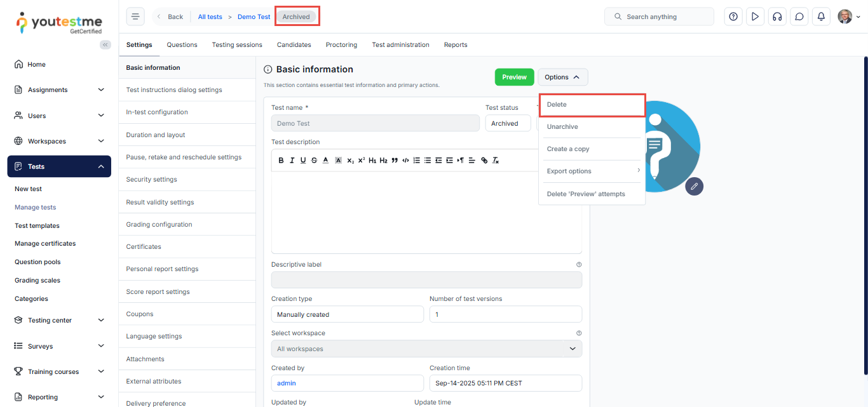Collapse the Options dropdown button
868x407 pixels.
click(x=562, y=77)
